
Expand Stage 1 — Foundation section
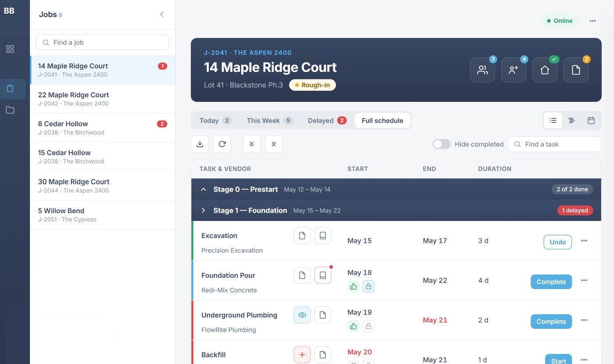(203, 211)
